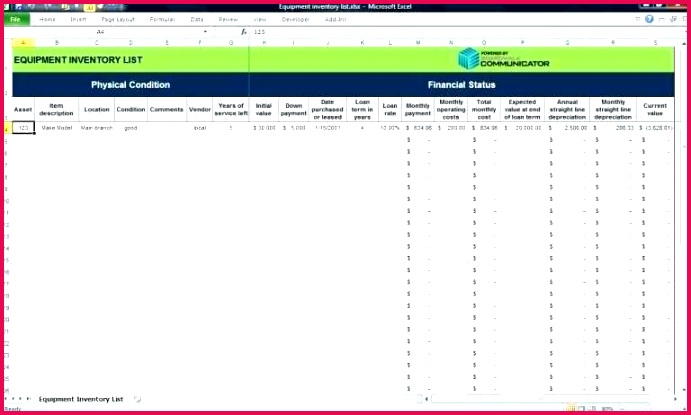This screenshot has height=415, width=691.
Task: Select column G header
Action: pos(231,43)
